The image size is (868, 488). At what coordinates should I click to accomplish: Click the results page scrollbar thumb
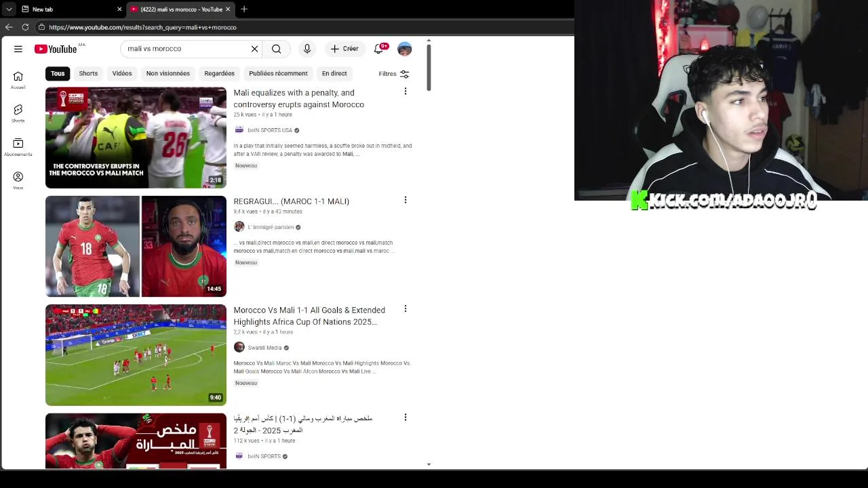[429, 69]
